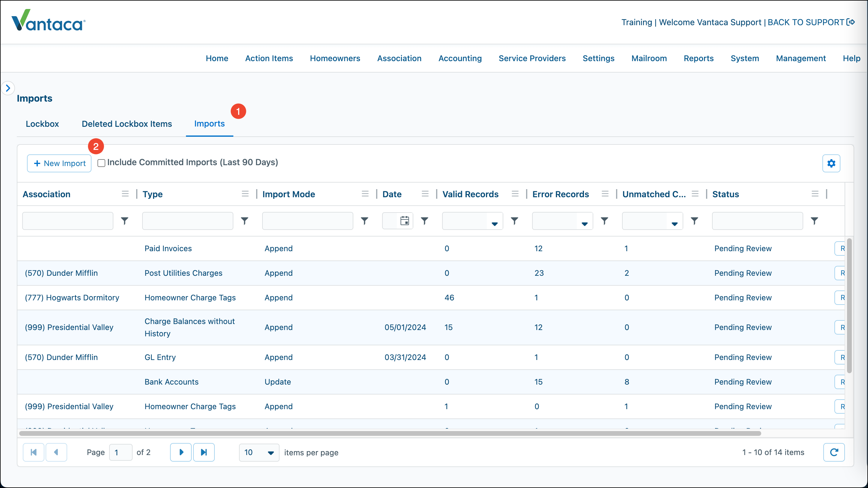Click the horizontal scrollbar of grid

click(390, 433)
